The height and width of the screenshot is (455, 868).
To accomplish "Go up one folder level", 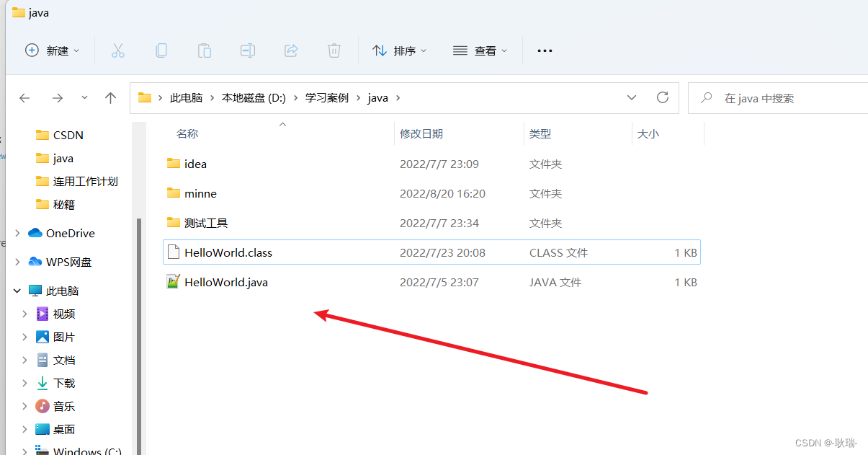I will tap(110, 98).
